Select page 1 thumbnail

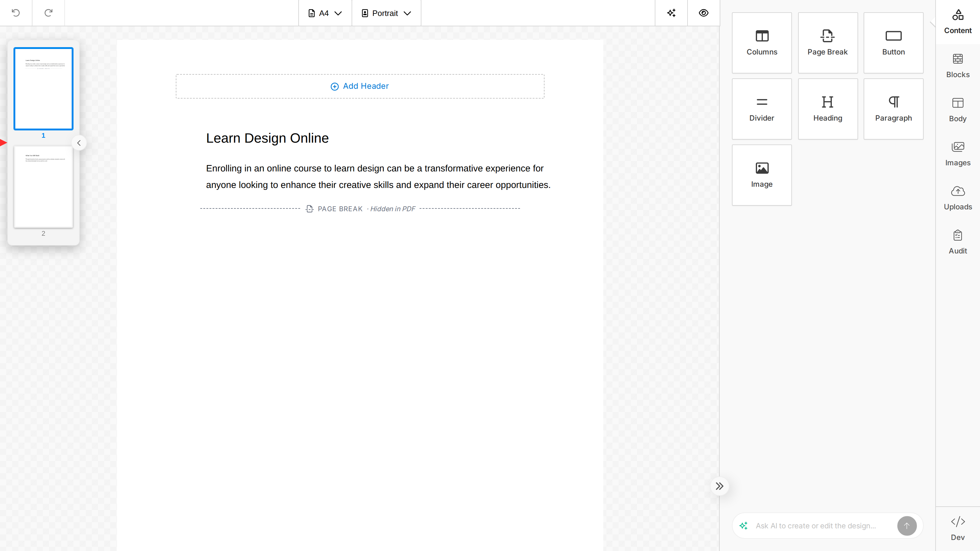[x=43, y=88]
